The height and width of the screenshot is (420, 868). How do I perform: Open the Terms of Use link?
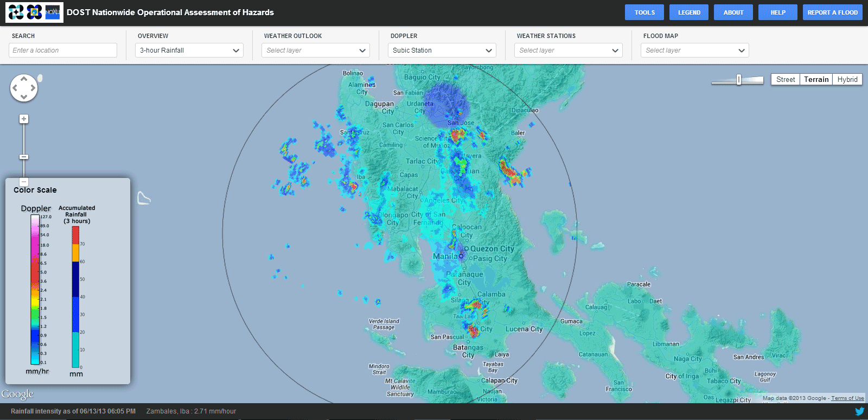(x=847, y=398)
